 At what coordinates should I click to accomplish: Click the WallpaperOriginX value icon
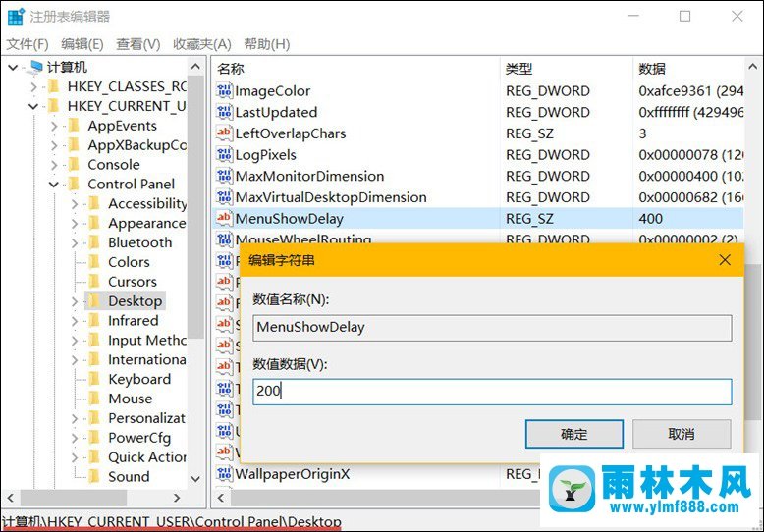[224, 473]
